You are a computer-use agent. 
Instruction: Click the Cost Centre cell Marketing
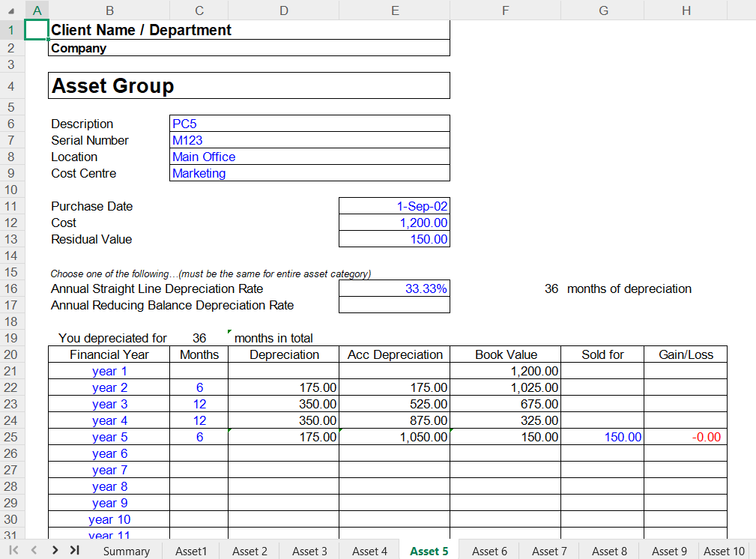[309, 173]
